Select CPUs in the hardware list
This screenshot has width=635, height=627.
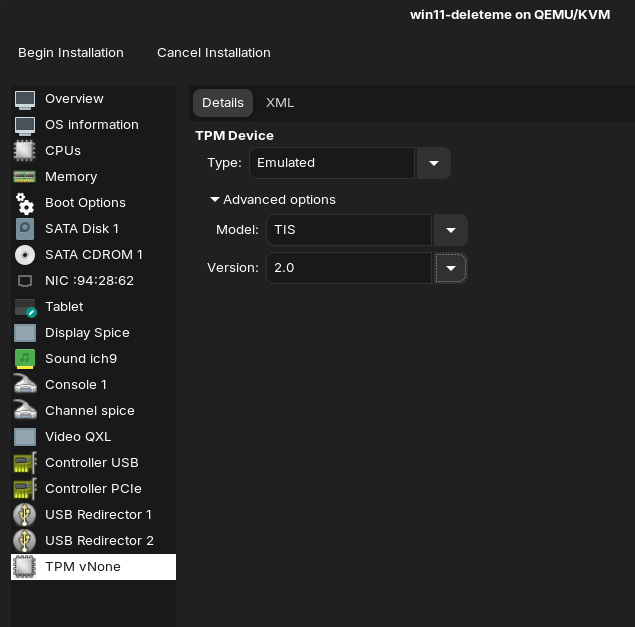pos(94,151)
